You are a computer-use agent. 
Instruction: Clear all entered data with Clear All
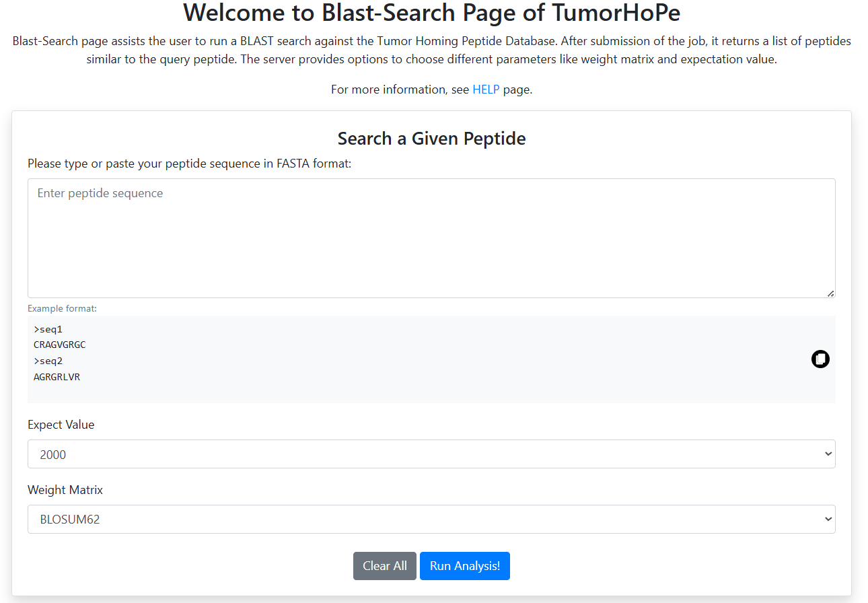[x=384, y=566]
